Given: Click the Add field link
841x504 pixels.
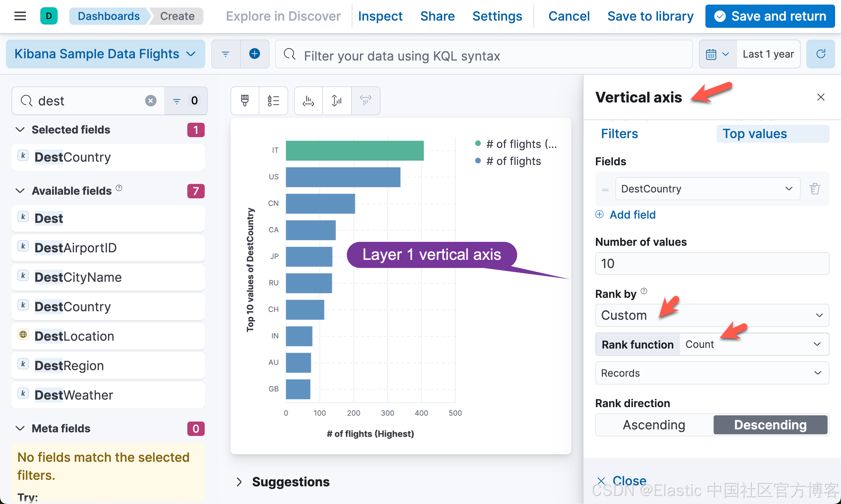Looking at the screenshot, I should tap(632, 215).
